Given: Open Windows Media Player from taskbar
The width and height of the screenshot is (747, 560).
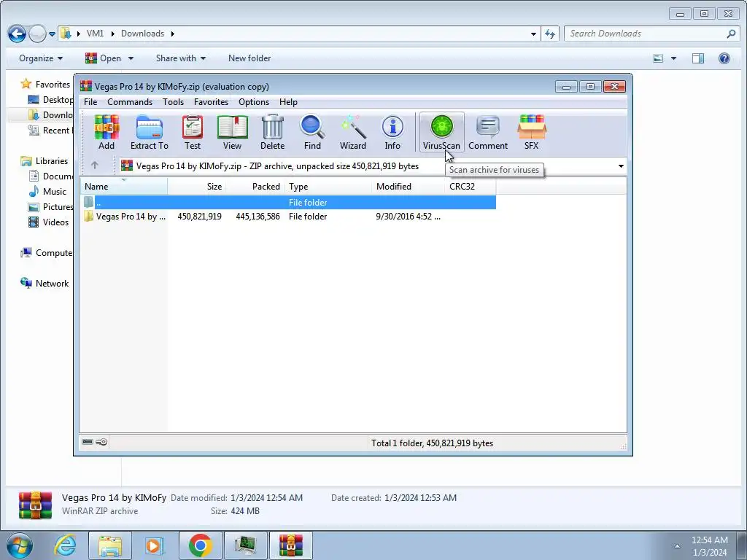Looking at the screenshot, I should (x=153, y=545).
